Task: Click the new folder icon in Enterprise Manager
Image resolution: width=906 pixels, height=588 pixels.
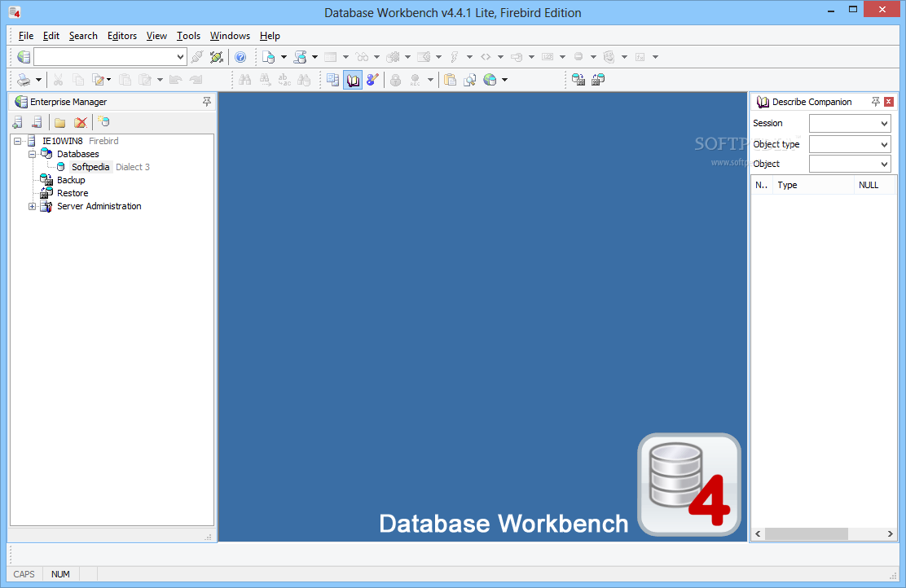Action: (60, 122)
